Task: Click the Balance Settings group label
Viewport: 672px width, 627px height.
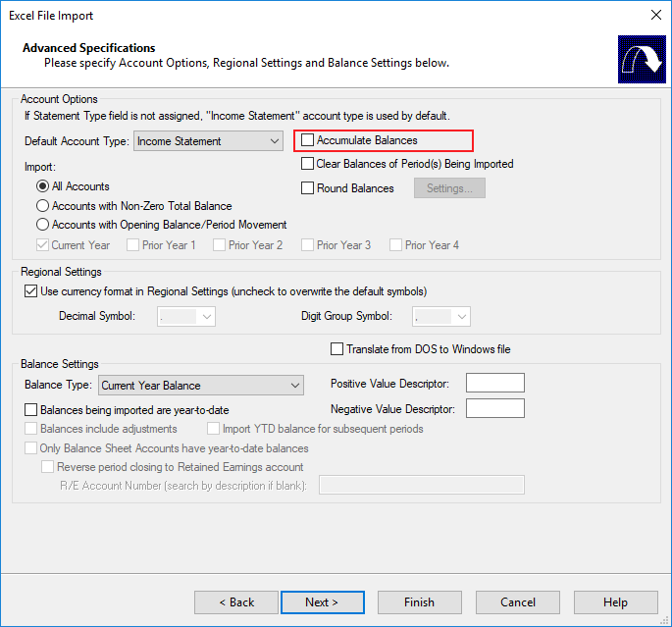Action: [60, 364]
